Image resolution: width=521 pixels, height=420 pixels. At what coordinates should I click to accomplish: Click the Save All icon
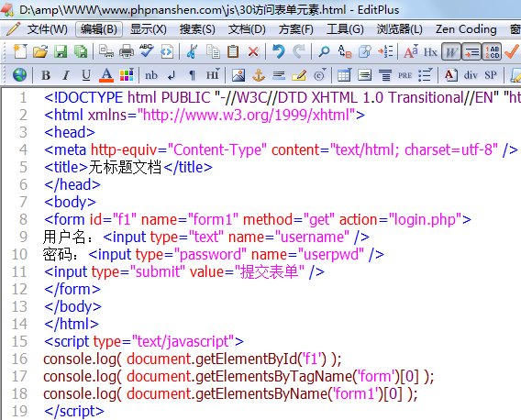(81, 51)
